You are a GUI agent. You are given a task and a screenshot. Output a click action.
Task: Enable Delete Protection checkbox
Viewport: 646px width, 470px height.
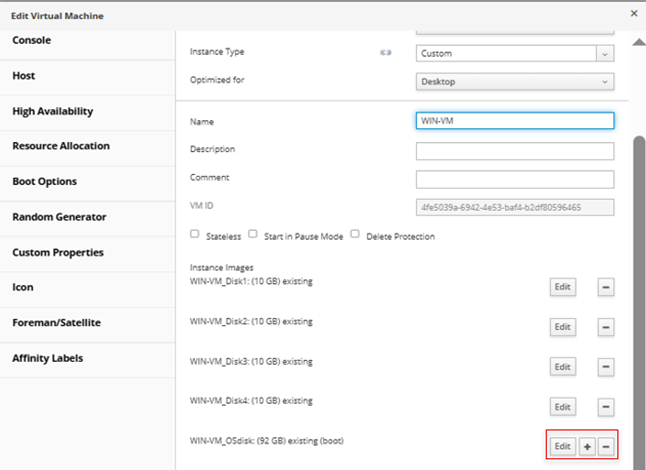click(x=355, y=235)
